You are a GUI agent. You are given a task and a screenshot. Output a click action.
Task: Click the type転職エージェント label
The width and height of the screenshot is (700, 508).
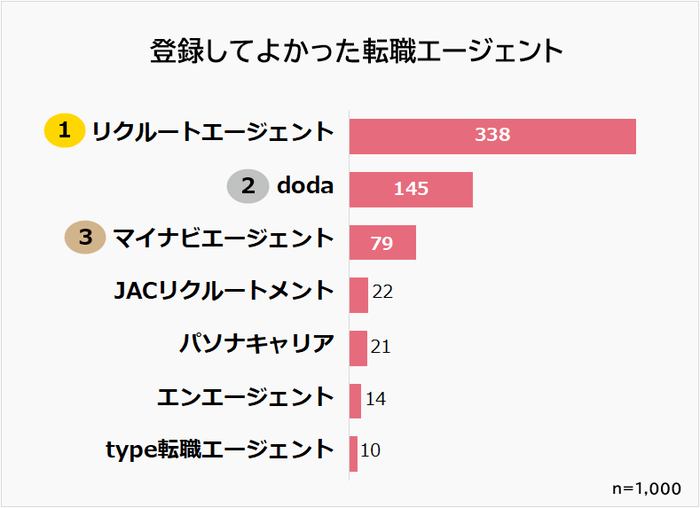(219, 450)
